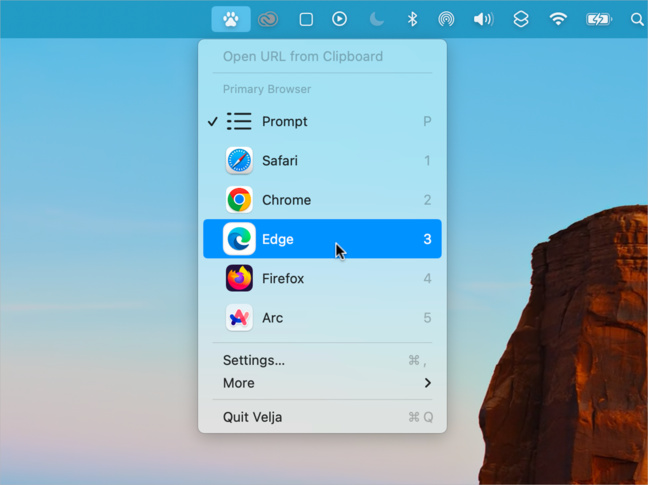The width and height of the screenshot is (648, 485).
Task: Click the Velja paw icon in menu bar
Action: coord(231,19)
